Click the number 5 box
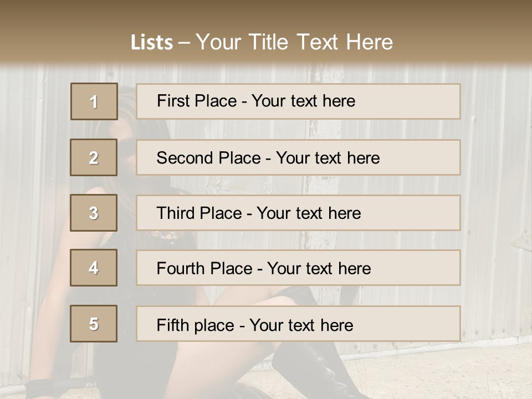532x399 pixels. pyautogui.click(x=94, y=324)
